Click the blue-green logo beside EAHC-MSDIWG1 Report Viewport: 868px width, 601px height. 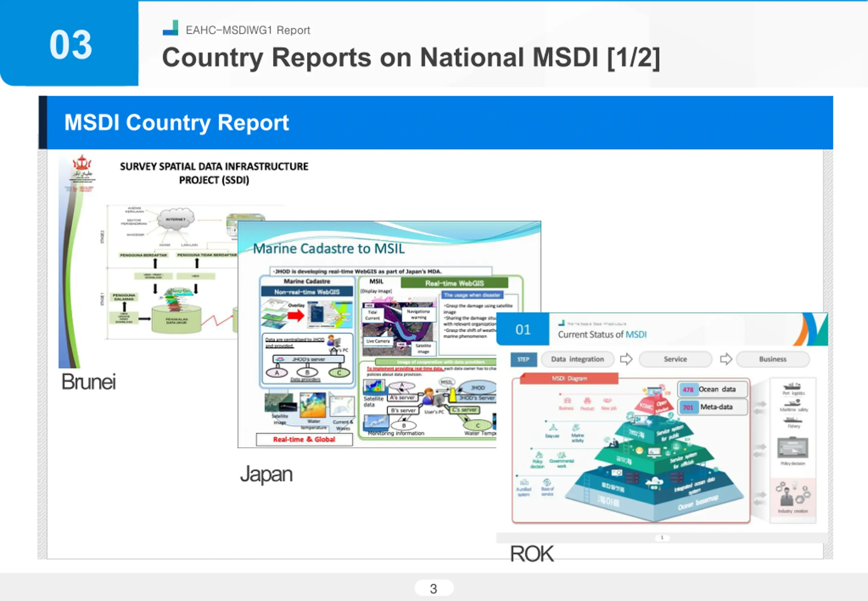point(170,28)
